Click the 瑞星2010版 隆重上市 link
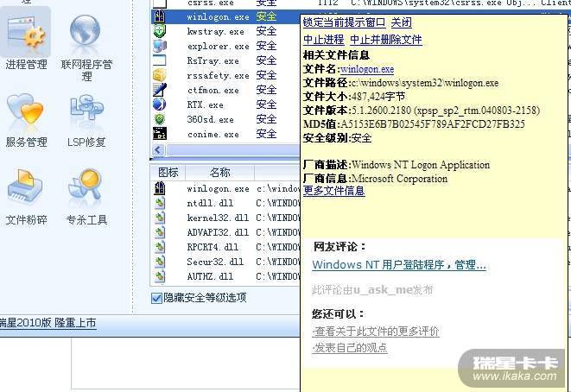 click(x=48, y=323)
